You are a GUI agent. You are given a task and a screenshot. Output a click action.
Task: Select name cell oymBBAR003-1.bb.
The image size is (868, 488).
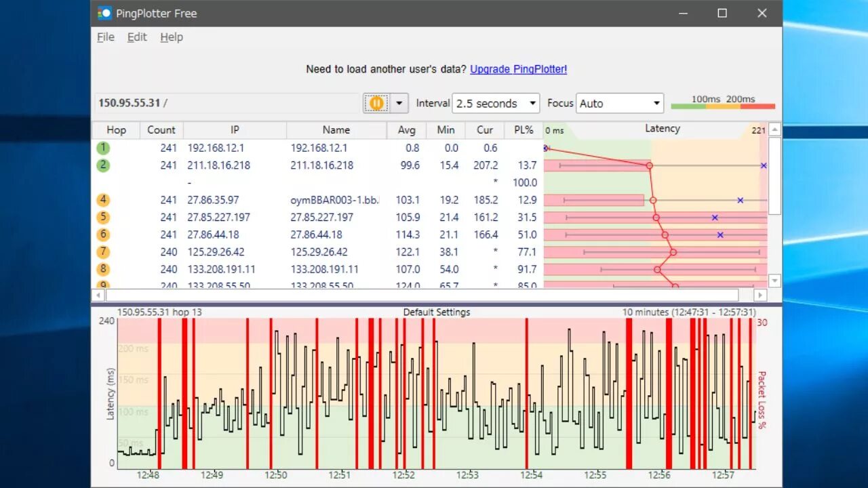tap(335, 200)
